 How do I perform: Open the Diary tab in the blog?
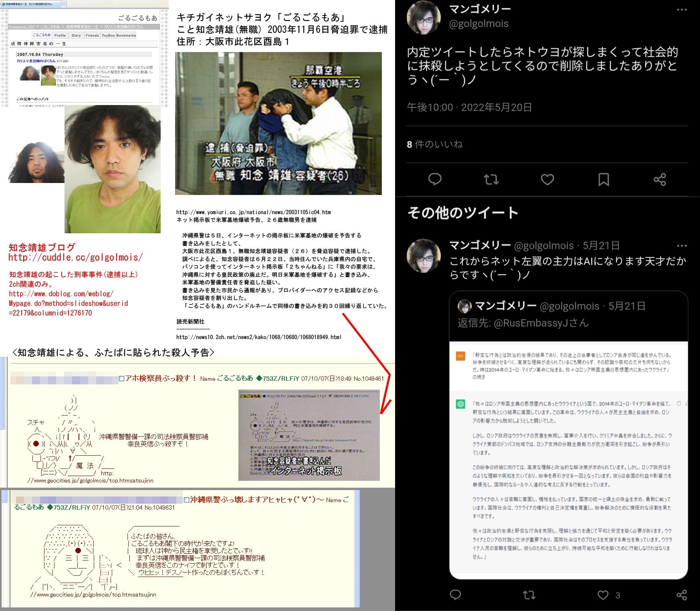coord(76,35)
